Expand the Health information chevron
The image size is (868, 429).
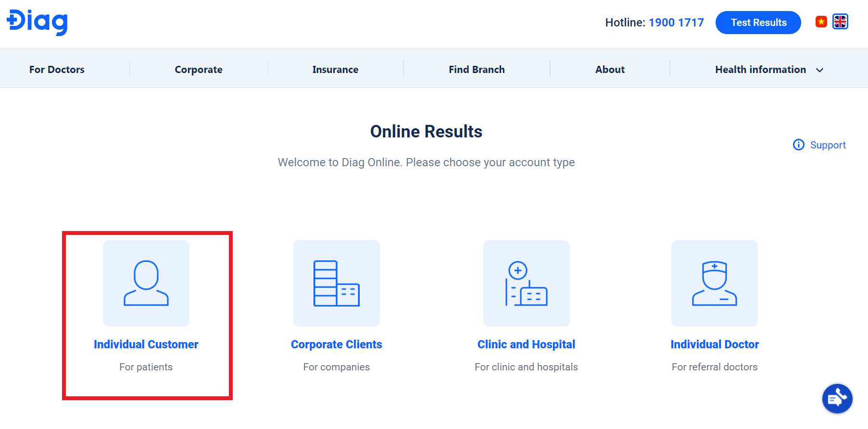(x=820, y=70)
